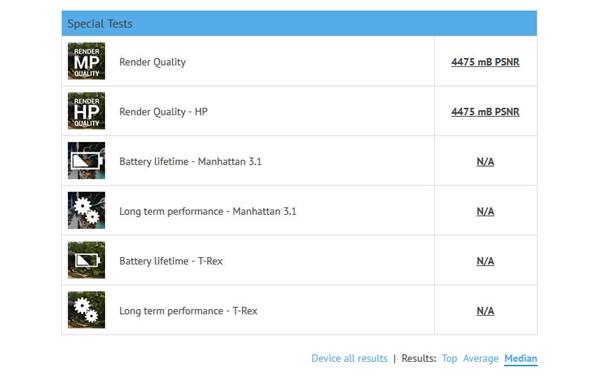Select the Median results view
The image size is (600, 381).
point(521,359)
